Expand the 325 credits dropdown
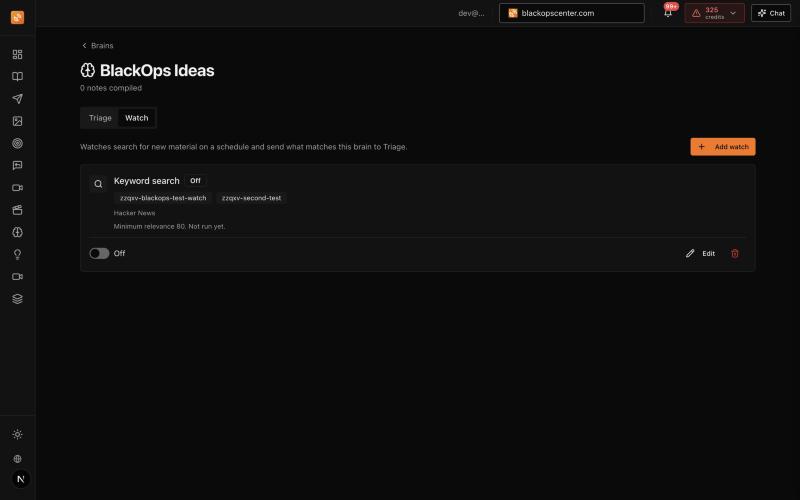 714,13
